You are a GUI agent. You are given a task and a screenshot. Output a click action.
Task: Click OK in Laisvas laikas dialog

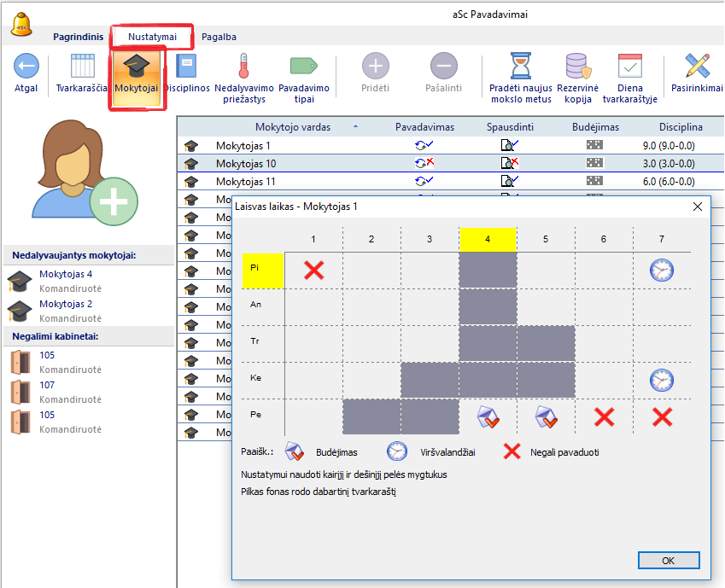pyautogui.click(x=669, y=560)
